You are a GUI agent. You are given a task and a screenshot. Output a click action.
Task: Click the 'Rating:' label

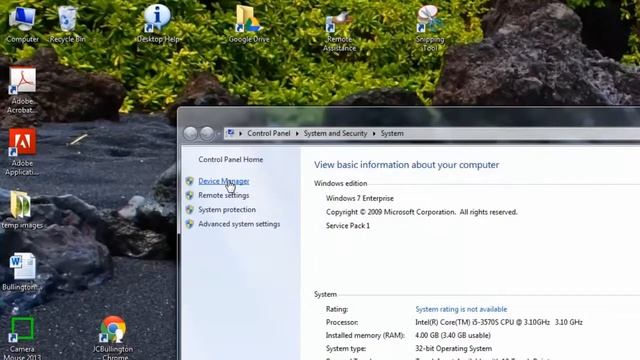[337, 309]
